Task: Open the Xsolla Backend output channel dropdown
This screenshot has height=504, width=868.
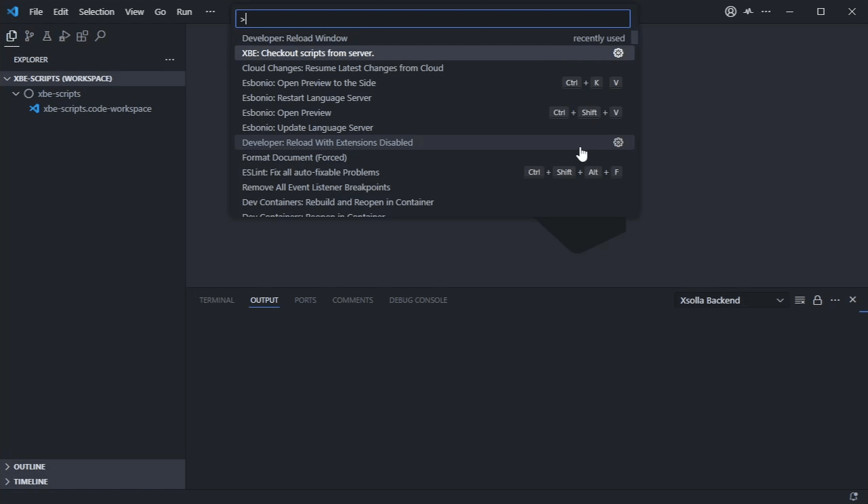Action: pos(731,300)
